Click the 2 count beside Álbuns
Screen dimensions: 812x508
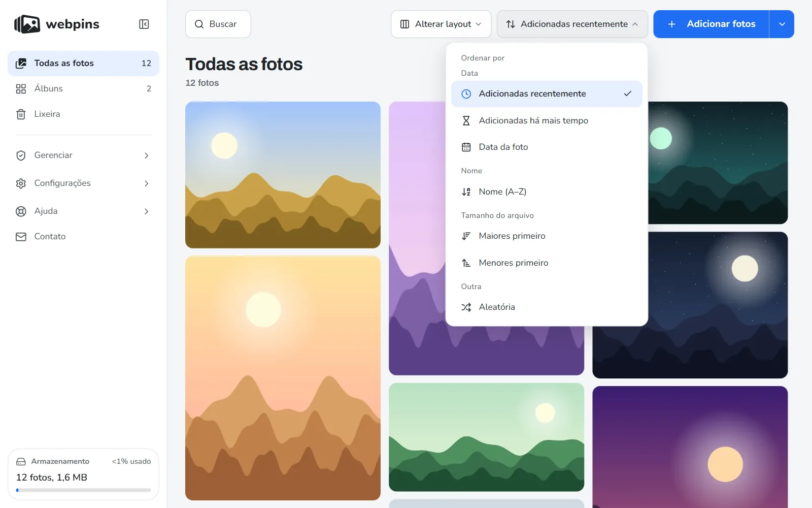tap(149, 89)
